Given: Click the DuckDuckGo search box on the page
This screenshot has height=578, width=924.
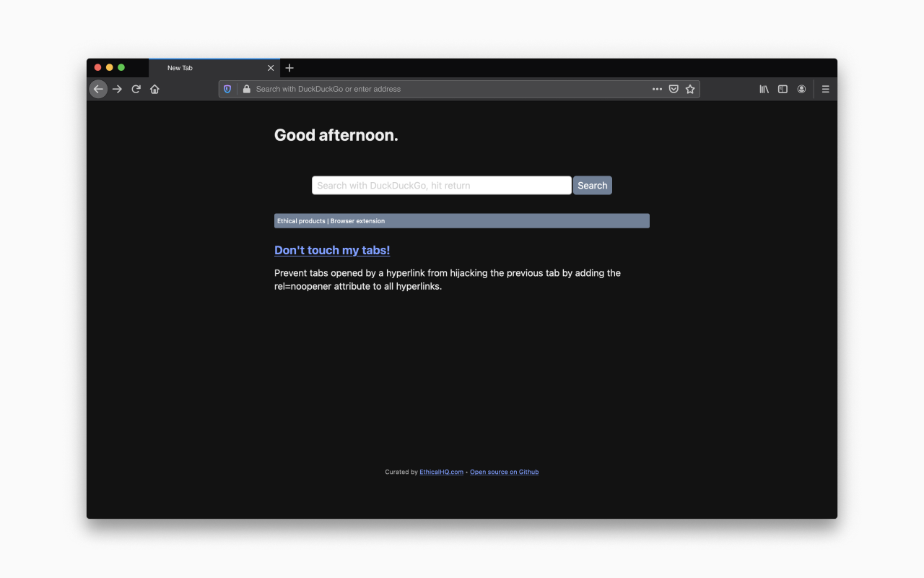Looking at the screenshot, I should point(442,186).
